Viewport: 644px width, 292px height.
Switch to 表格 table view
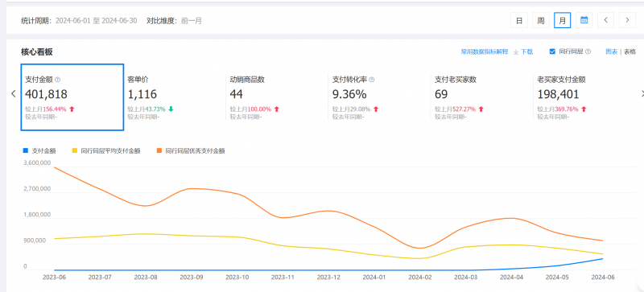(x=630, y=51)
